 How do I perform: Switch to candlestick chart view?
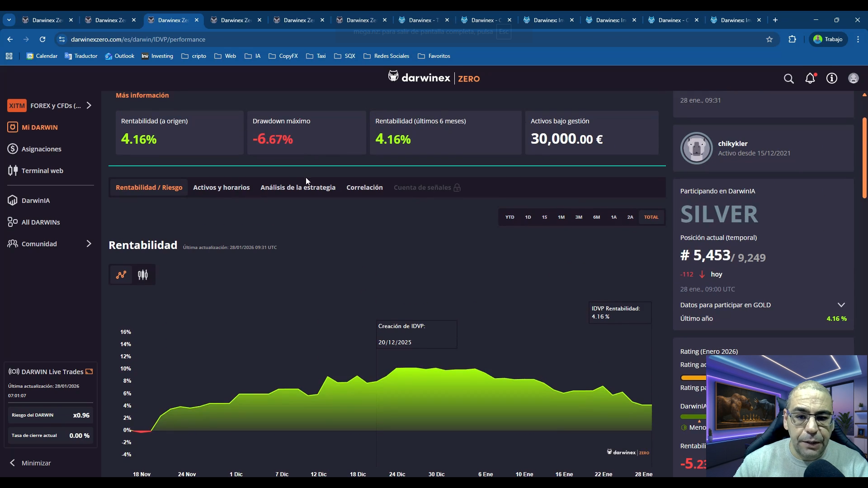(x=143, y=275)
